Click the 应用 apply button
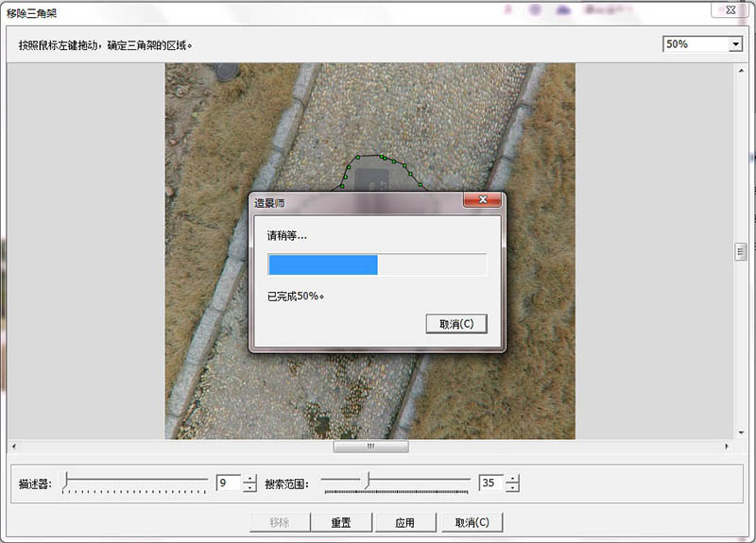 pos(405,522)
